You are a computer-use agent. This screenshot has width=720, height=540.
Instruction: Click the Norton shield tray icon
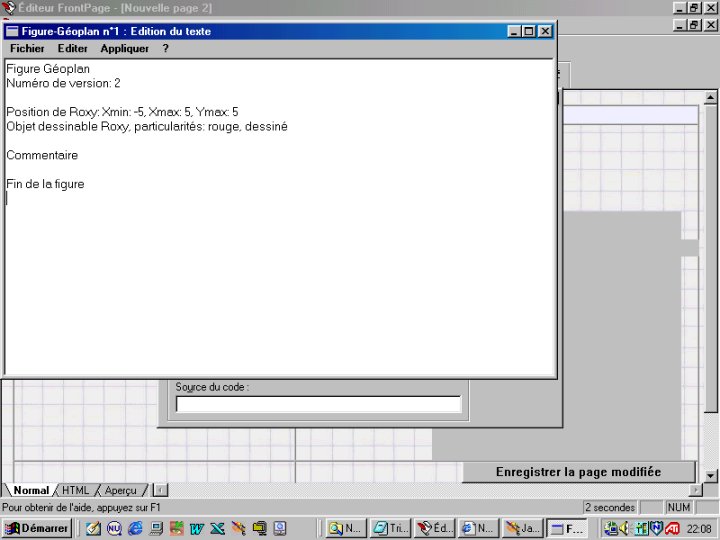(658, 528)
